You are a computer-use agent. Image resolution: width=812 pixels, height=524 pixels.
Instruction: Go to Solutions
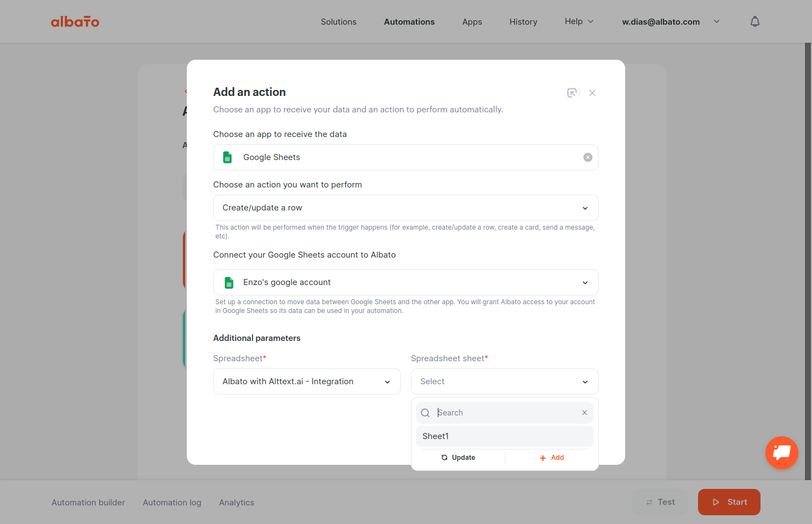(339, 22)
